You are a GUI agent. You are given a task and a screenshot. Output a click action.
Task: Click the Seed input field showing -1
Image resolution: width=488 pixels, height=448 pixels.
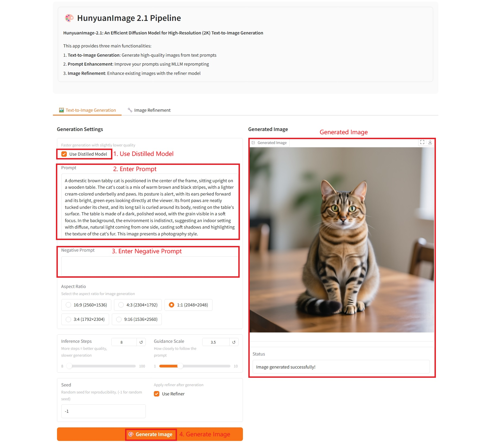pos(103,411)
